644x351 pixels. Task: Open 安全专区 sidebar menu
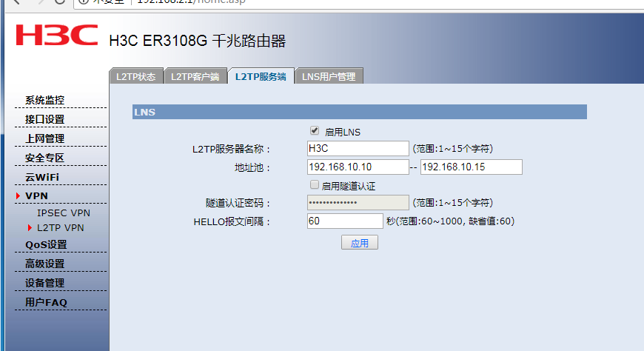point(44,158)
